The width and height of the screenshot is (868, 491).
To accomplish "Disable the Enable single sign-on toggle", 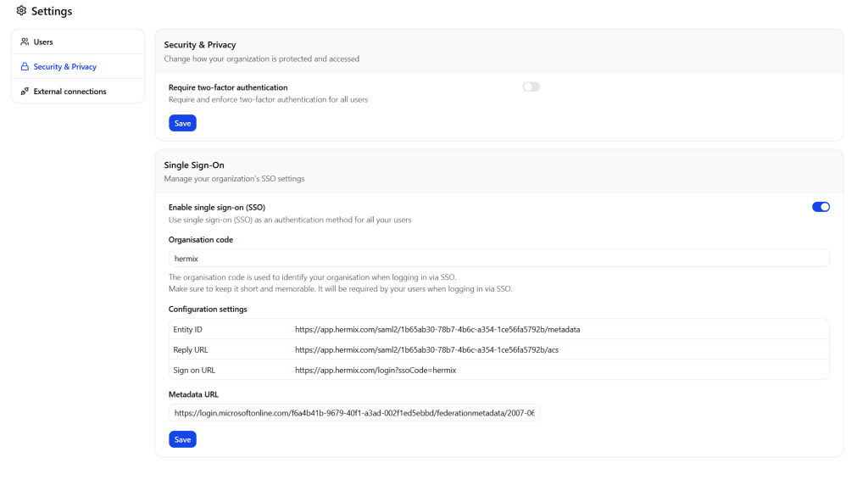I will pos(821,207).
